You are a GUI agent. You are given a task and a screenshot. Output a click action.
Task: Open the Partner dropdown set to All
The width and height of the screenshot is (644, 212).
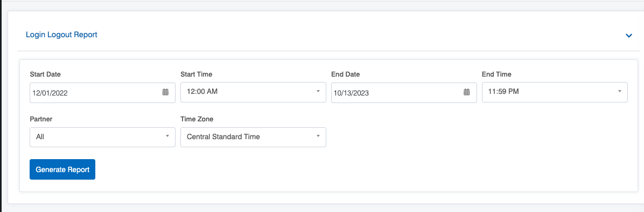tap(103, 137)
